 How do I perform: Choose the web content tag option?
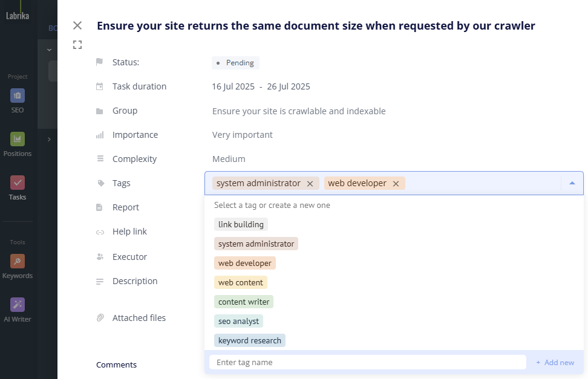click(240, 282)
